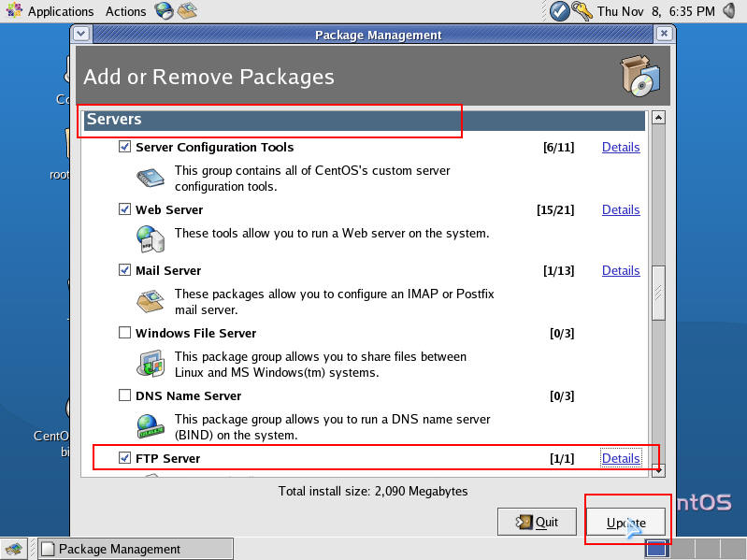Click the FTP Server group name
The width and height of the screenshot is (747, 560).
point(167,458)
